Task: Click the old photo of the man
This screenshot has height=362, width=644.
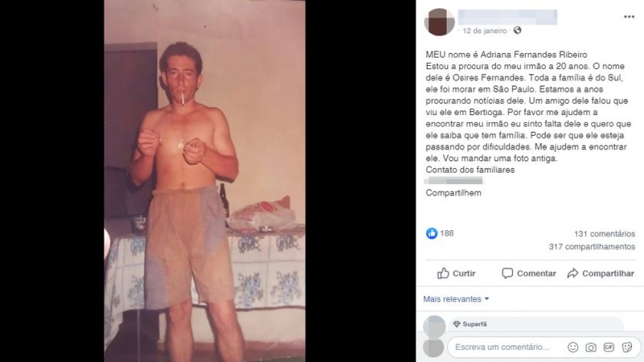Action: point(205,181)
